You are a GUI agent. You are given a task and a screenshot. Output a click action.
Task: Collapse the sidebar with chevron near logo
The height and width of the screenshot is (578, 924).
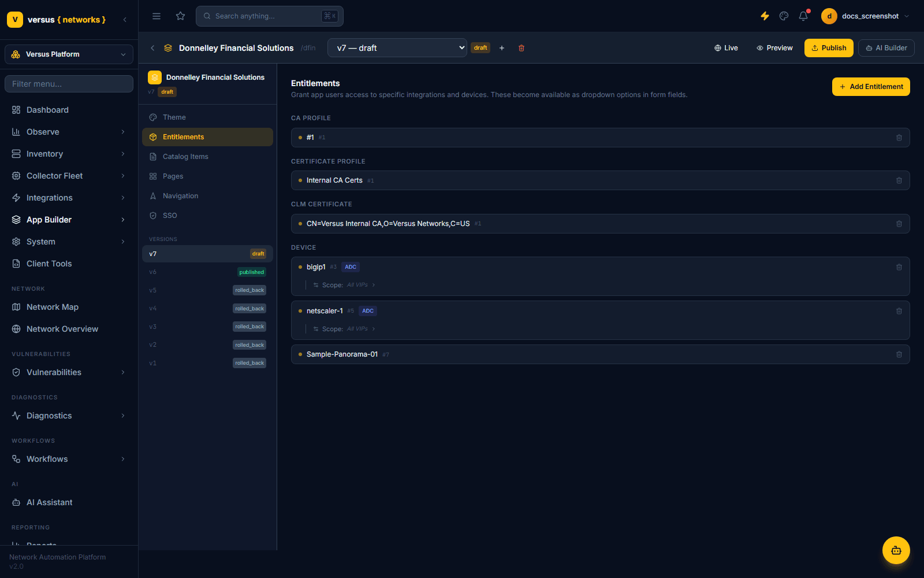click(125, 20)
